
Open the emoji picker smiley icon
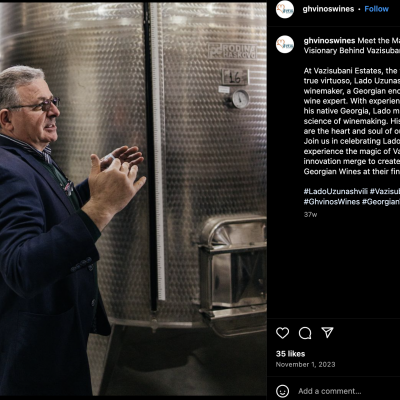click(283, 391)
